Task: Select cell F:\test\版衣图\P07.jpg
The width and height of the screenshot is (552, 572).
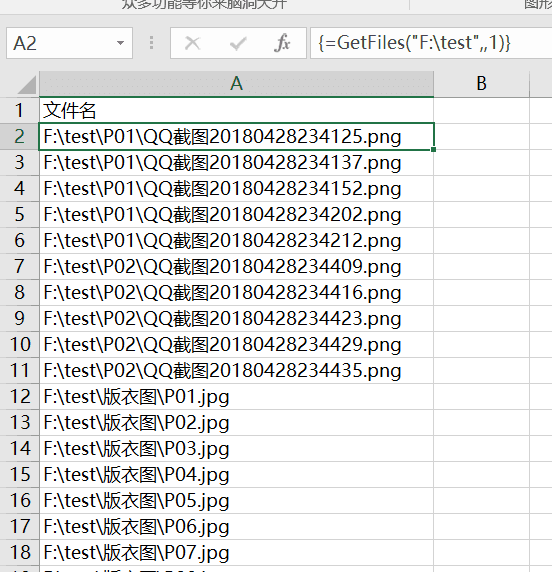Action: pos(236,553)
